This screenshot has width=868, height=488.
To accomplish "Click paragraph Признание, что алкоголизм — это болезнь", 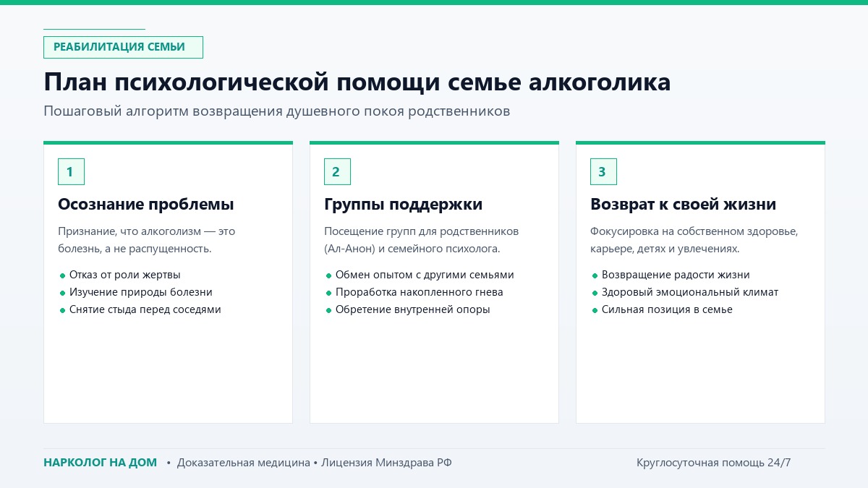I will (147, 240).
